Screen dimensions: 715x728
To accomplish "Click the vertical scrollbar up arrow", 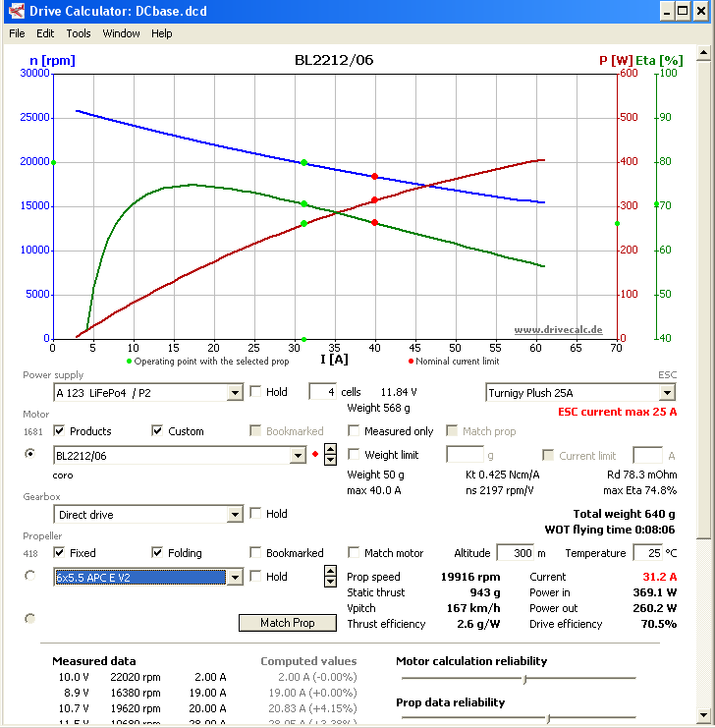I will pyautogui.click(x=706, y=50).
